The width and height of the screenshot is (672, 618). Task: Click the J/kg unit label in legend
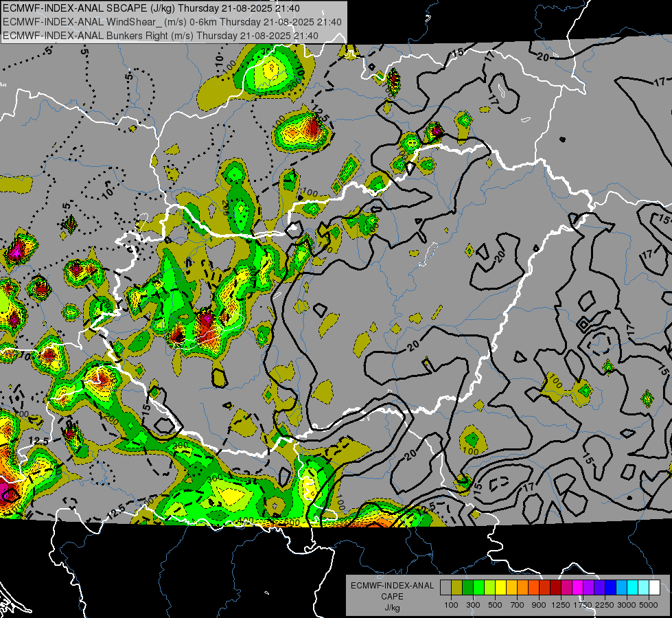pyautogui.click(x=392, y=607)
